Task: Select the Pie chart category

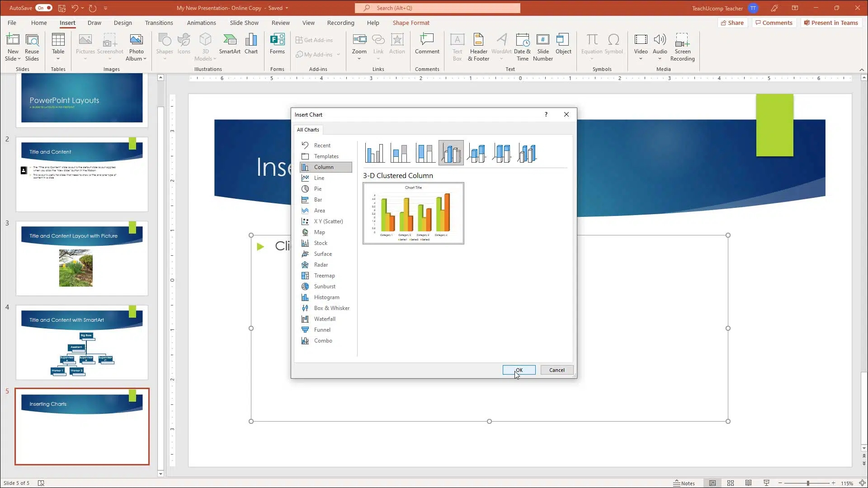Action: click(x=318, y=189)
